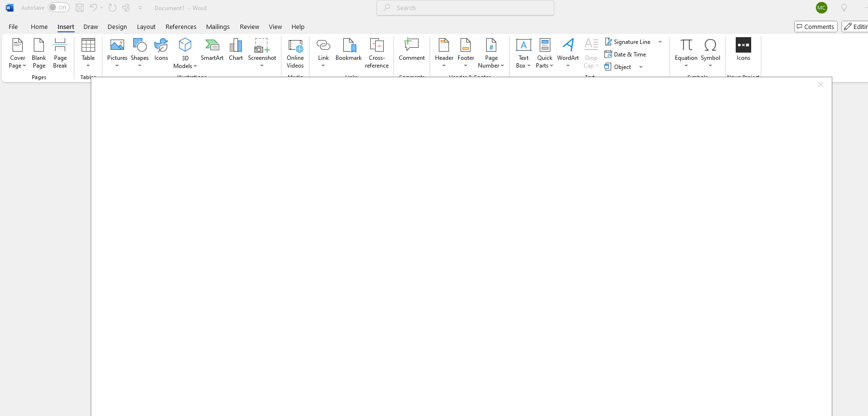Insert 3D Models
868x416 pixels.
pos(185,53)
